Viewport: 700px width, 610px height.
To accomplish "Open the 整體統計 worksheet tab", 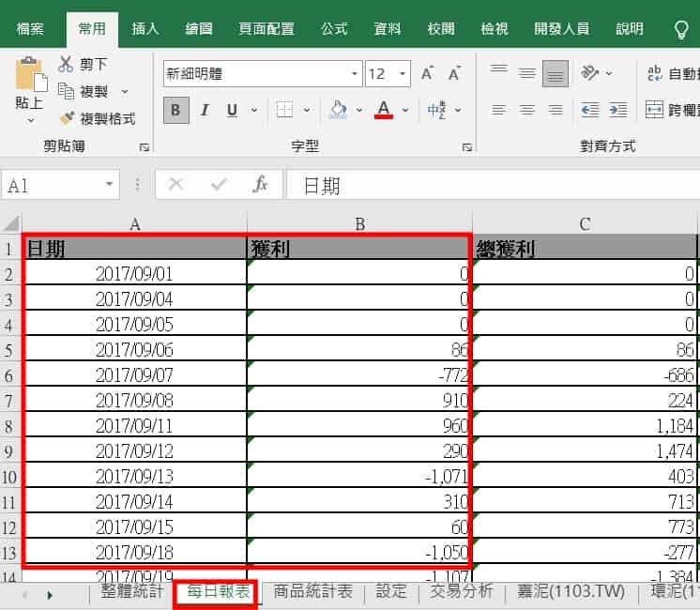I will 131,592.
